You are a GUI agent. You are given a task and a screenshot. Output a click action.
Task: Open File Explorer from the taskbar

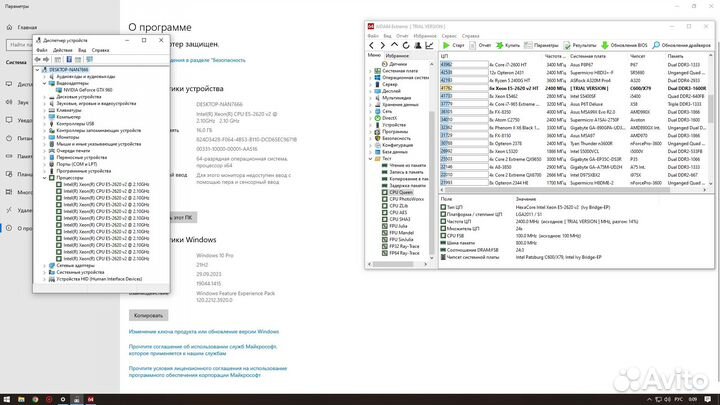[x=21, y=399]
